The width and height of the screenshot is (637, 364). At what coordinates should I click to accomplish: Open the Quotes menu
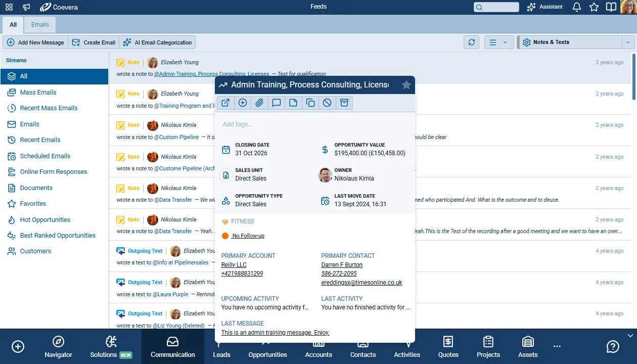coord(448,347)
